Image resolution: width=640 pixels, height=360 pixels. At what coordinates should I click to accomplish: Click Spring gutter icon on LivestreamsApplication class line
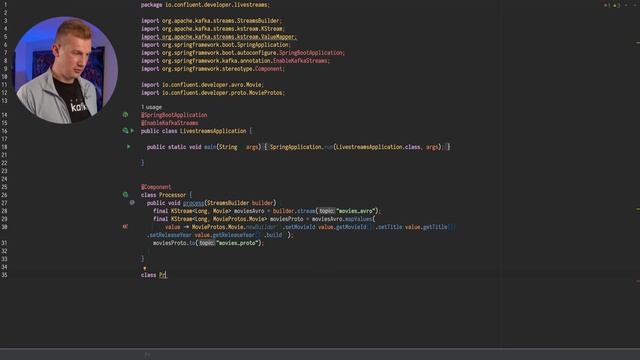(x=125, y=131)
